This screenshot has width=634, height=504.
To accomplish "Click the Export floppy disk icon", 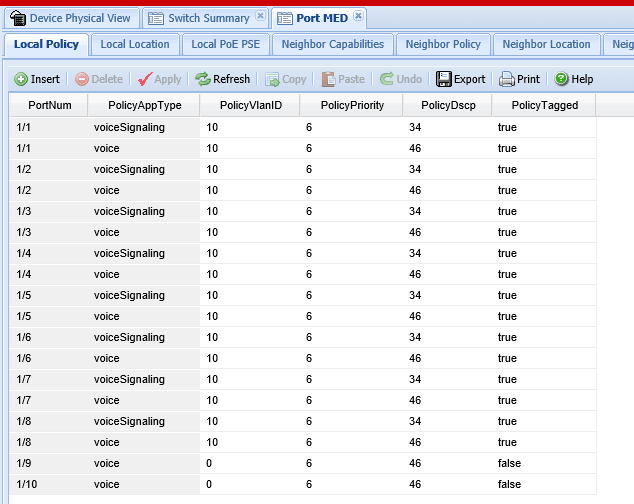I will 444,79.
